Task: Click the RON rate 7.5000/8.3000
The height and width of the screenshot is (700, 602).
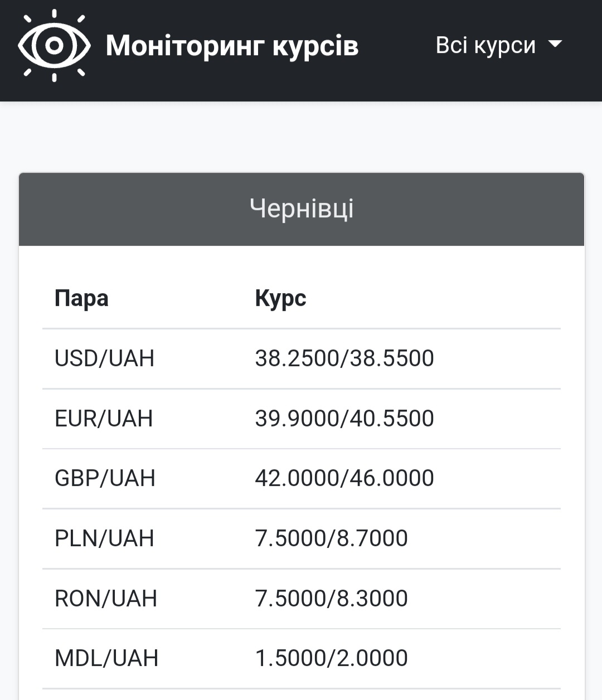Action: click(x=331, y=599)
